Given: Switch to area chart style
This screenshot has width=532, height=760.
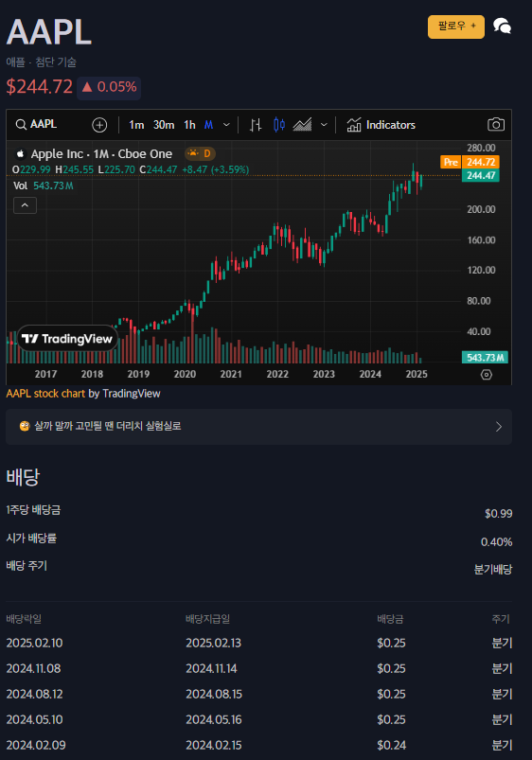Looking at the screenshot, I should click(x=302, y=125).
